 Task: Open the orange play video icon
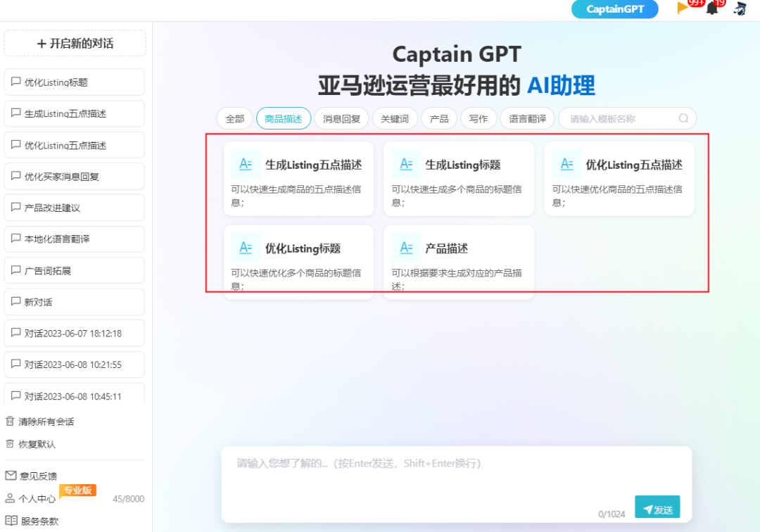pyautogui.click(x=683, y=7)
